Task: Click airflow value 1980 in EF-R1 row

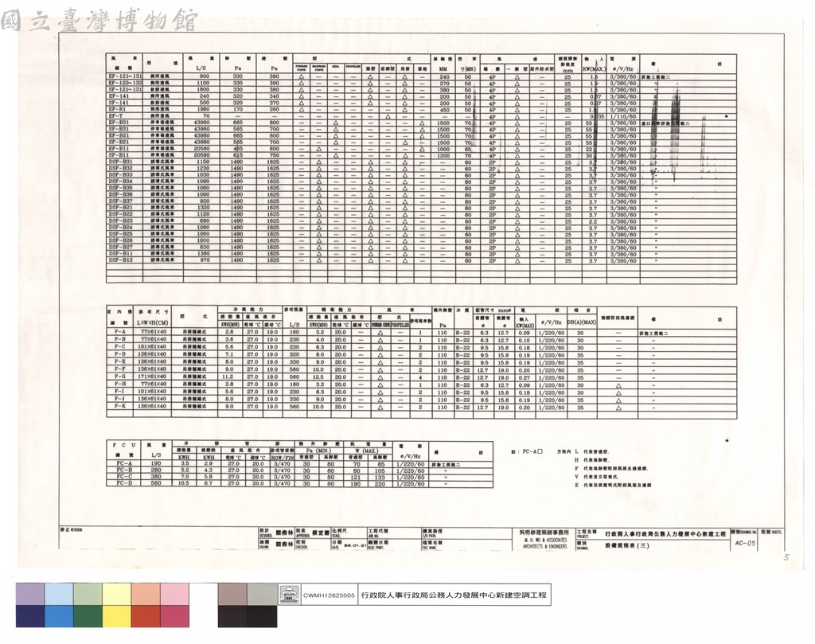Action: pyautogui.click(x=204, y=110)
